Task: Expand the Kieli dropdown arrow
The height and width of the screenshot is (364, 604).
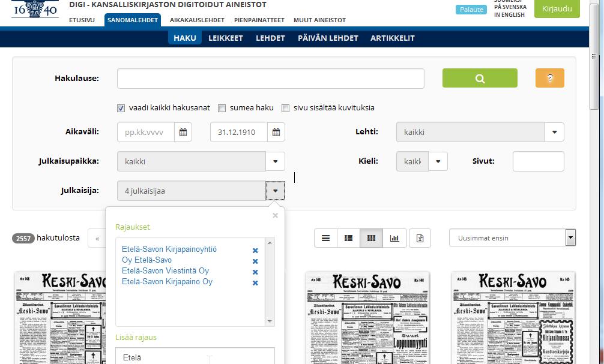Action: pos(438,161)
